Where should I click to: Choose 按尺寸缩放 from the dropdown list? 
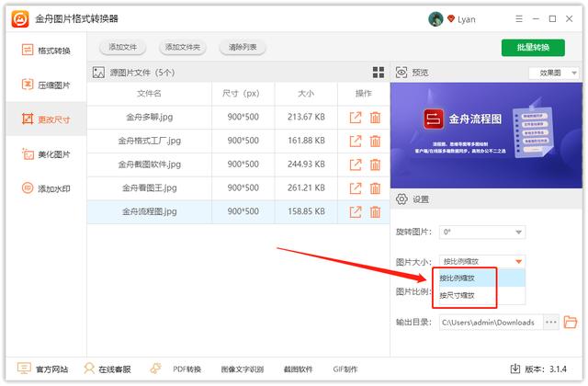pyautogui.click(x=482, y=295)
